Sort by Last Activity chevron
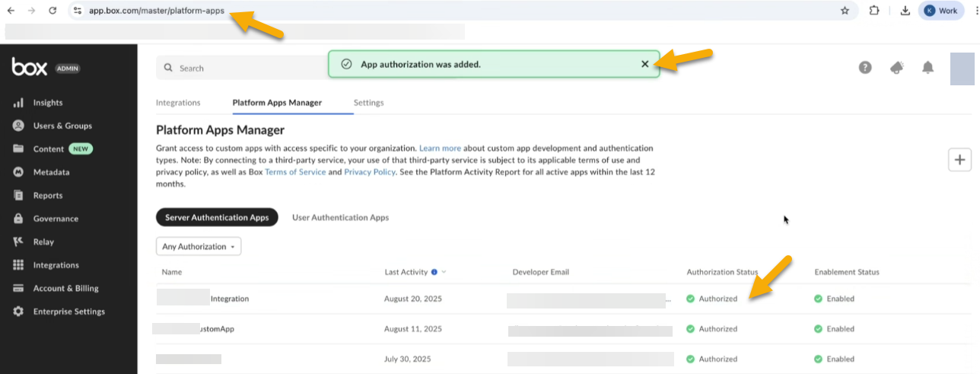 coord(444,272)
